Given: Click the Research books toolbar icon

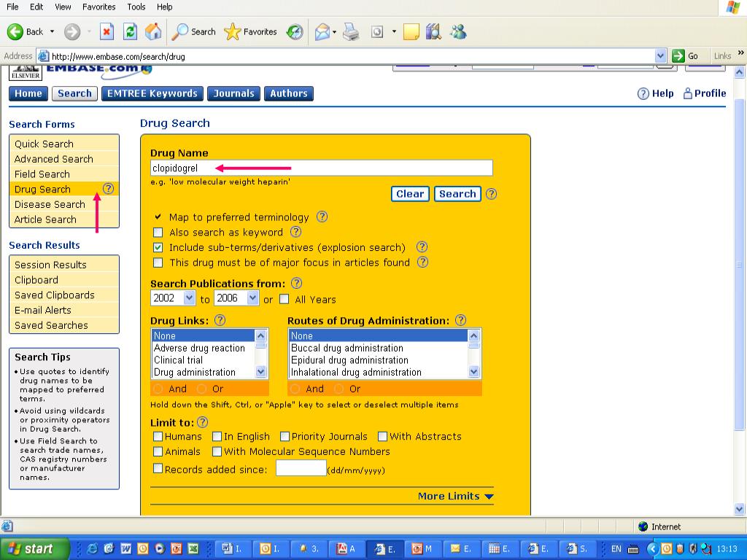Looking at the screenshot, I should tap(433, 32).
